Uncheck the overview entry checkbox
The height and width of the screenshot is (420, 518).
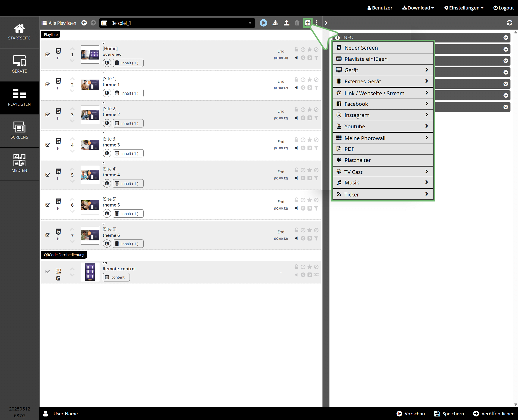point(48,54)
